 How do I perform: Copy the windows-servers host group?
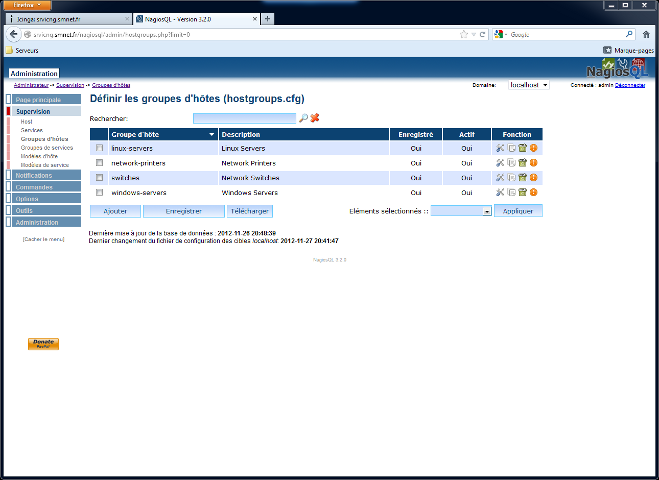point(511,192)
